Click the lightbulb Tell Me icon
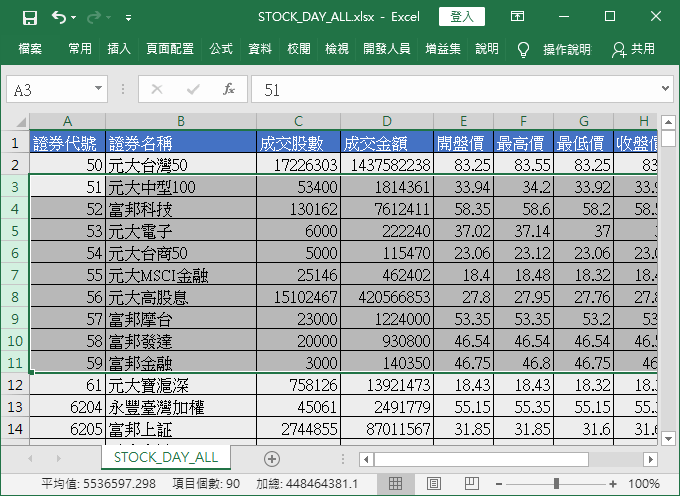680x496 pixels. click(x=523, y=49)
